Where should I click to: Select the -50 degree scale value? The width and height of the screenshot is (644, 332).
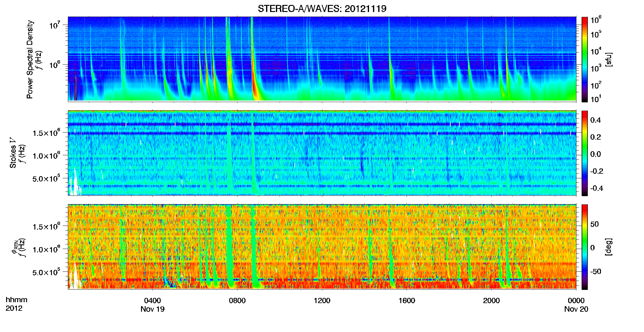point(596,271)
